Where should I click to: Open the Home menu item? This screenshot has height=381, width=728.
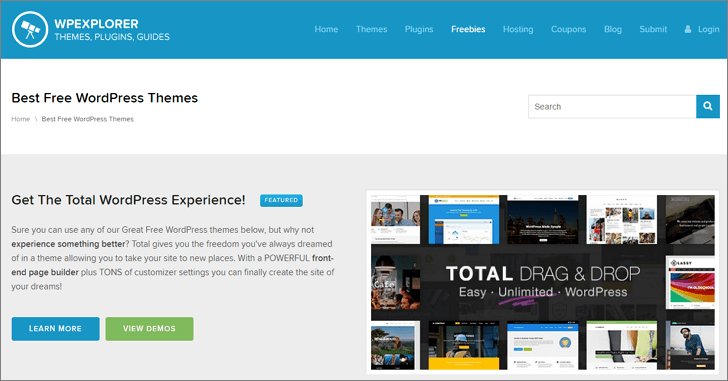pyautogui.click(x=326, y=29)
